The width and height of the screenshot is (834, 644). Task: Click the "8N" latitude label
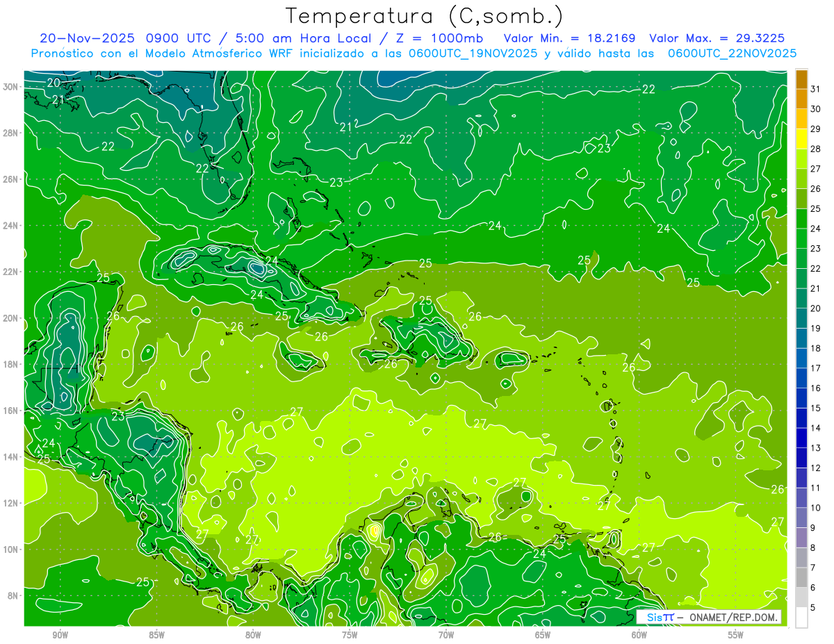[x=13, y=595]
